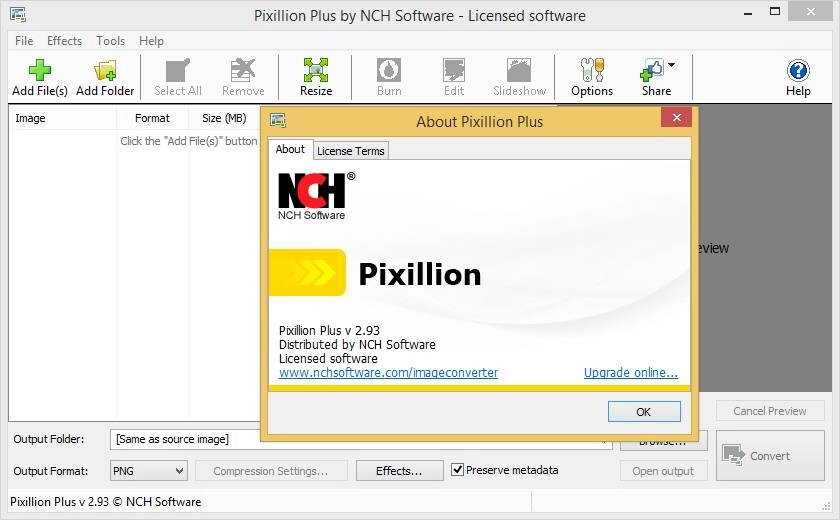Click the Open output button

click(663, 471)
